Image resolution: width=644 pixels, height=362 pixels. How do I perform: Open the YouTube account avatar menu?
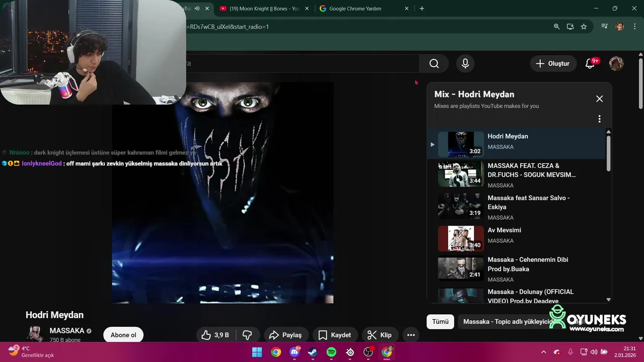pos(616,63)
